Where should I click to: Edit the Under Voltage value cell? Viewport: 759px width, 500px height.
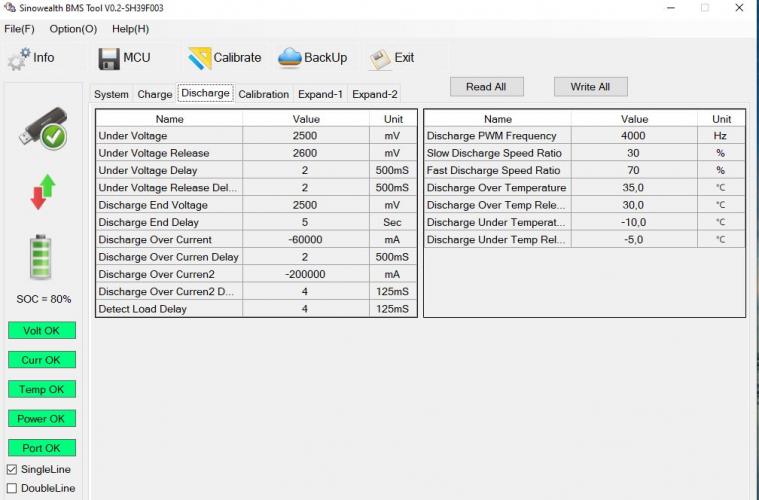click(305, 136)
